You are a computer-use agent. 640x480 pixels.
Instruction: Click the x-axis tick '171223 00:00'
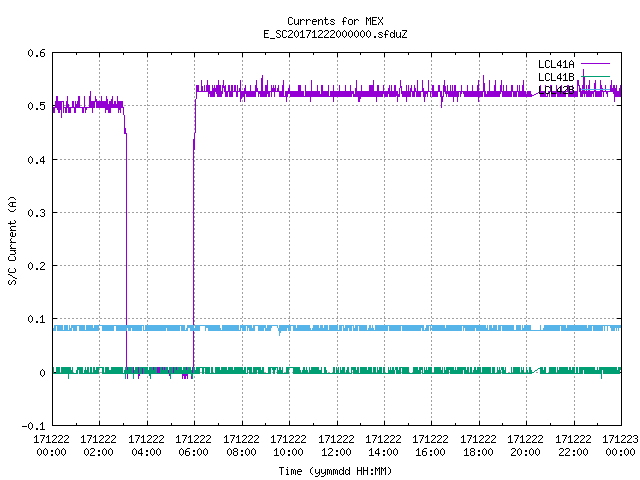(620, 445)
